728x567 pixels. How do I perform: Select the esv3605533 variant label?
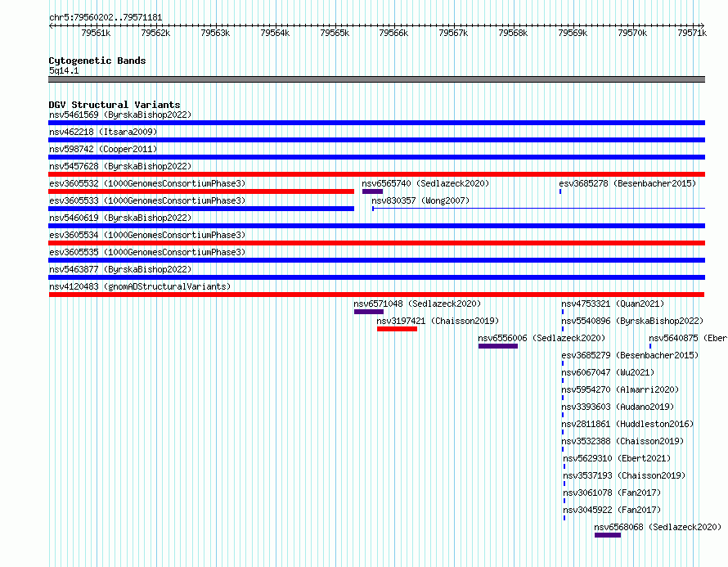pos(147,200)
